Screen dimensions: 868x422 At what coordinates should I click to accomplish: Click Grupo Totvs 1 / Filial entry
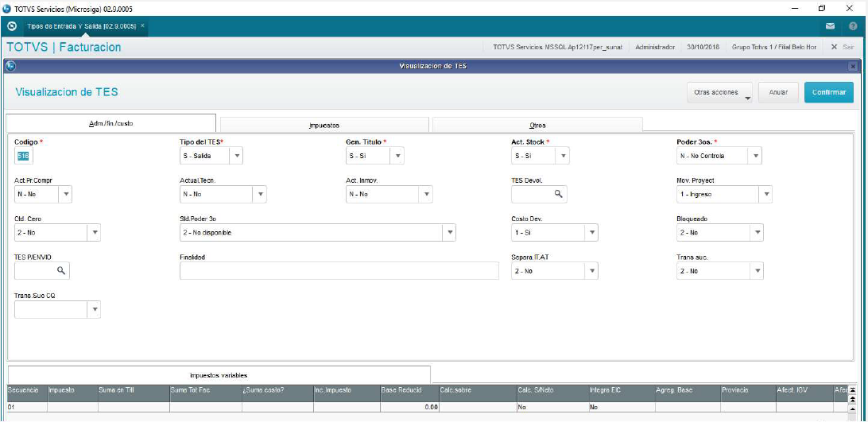[x=774, y=48]
